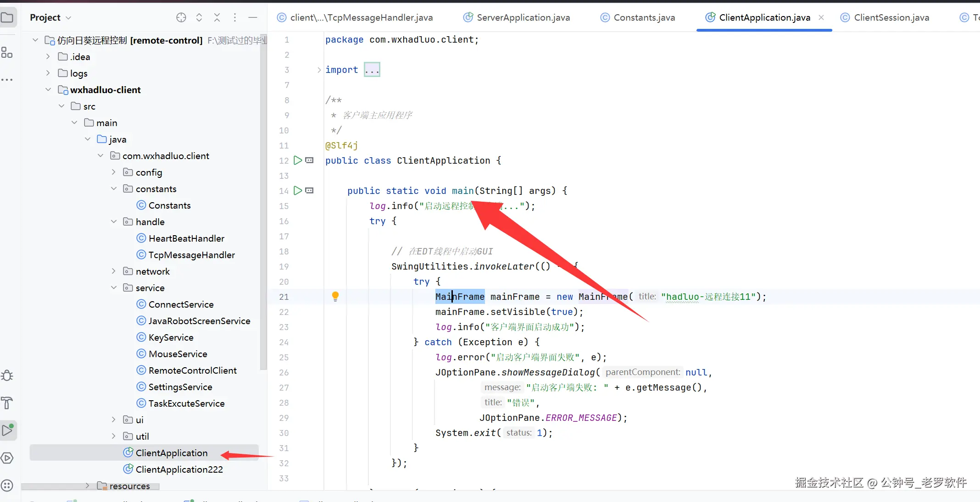Open Project panel options (three dots)

(x=235, y=17)
